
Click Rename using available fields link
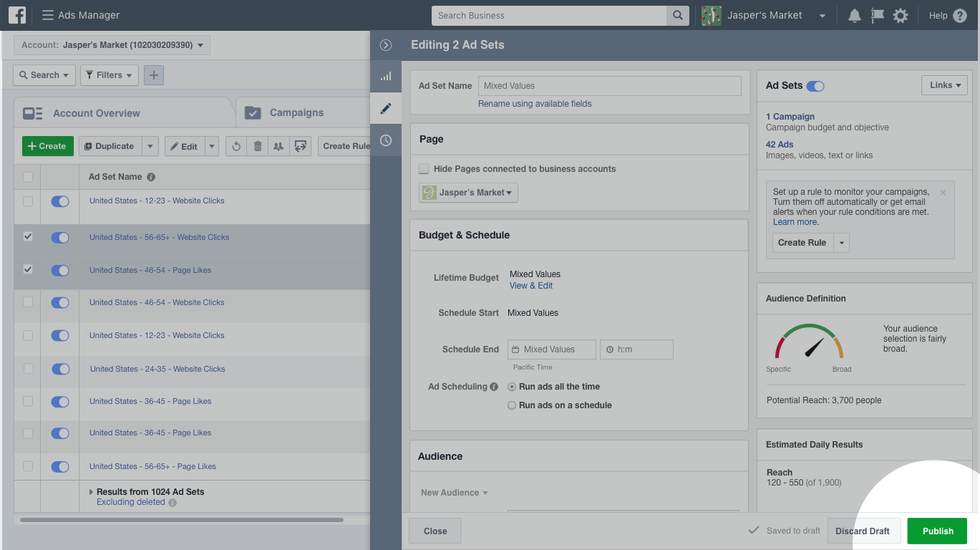[535, 104]
